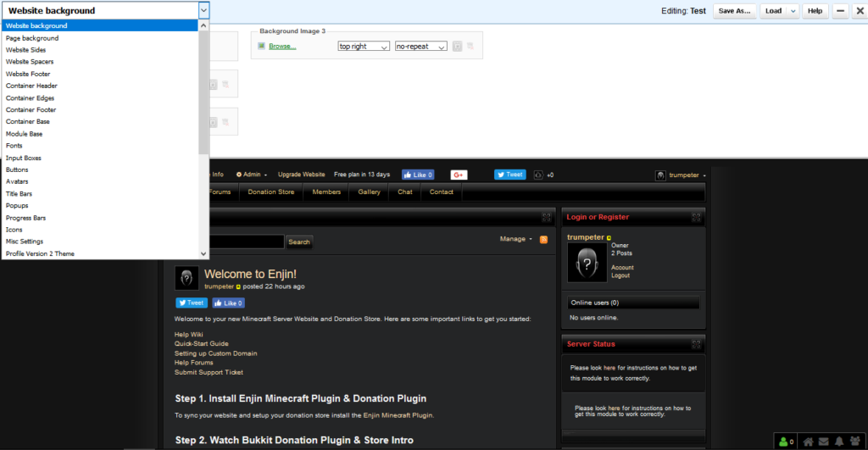Screen dimensions: 868x450
Task: Select Module Base option
Action: pyautogui.click(x=100, y=134)
